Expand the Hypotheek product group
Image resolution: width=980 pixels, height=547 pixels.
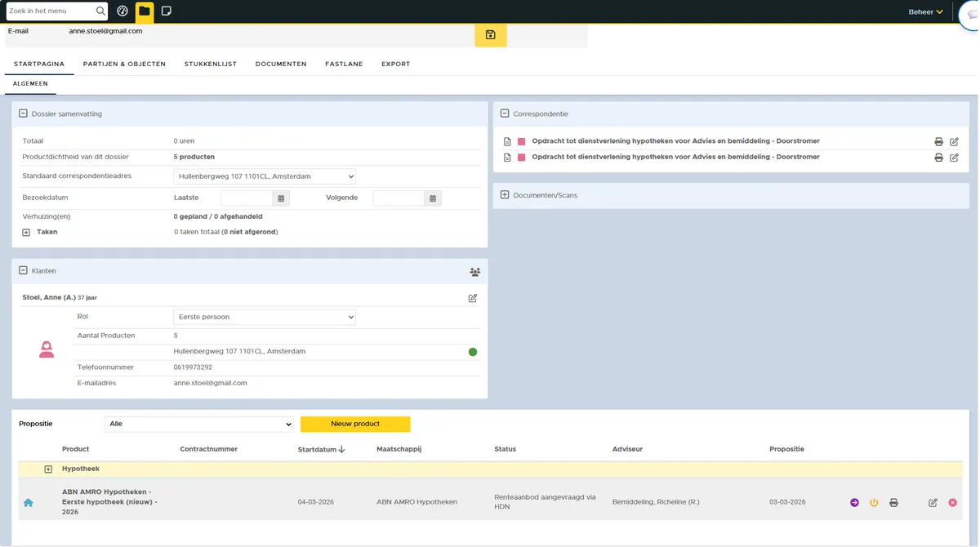point(48,469)
